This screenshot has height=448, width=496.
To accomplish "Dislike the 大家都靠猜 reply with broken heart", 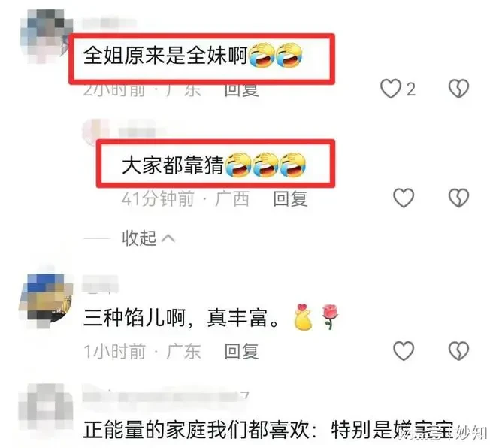I will pyautogui.click(x=458, y=198).
